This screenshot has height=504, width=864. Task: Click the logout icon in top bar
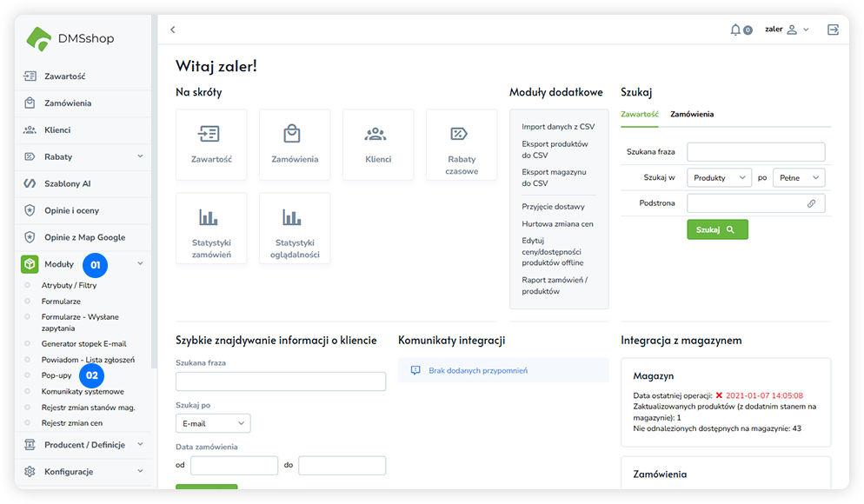click(x=833, y=30)
